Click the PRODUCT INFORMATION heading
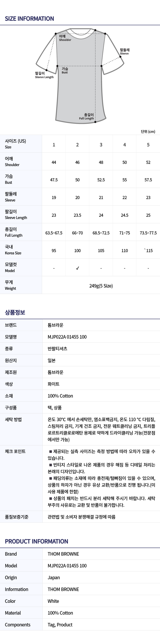Image resolution: width=160 pixels, height=644 pixels. coord(36,541)
